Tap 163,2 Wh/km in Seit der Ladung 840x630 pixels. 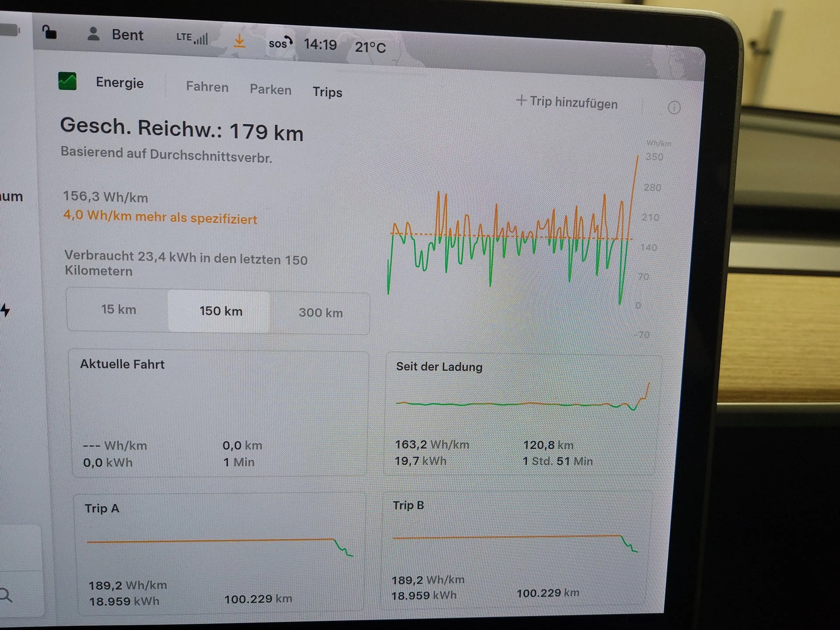click(432, 444)
